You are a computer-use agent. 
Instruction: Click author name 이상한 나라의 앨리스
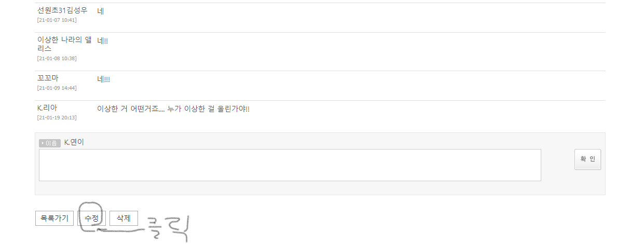click(64, 44)
